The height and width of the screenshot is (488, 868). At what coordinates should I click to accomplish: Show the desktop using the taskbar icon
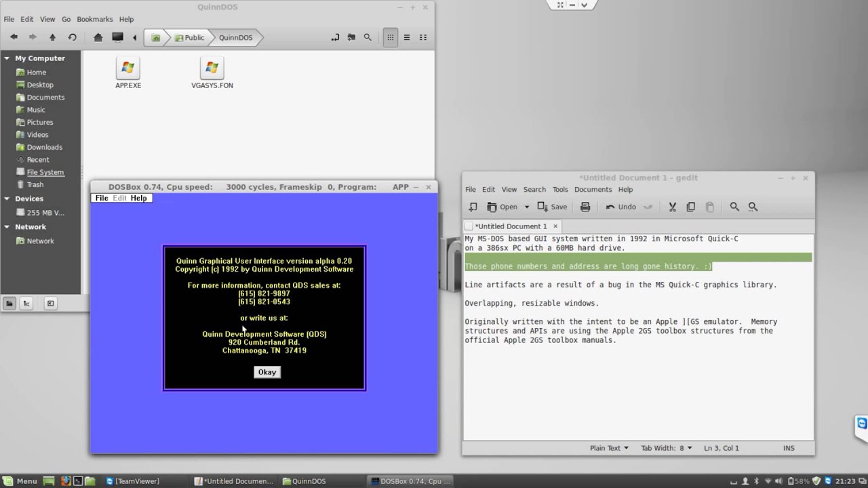click(49, 481)
